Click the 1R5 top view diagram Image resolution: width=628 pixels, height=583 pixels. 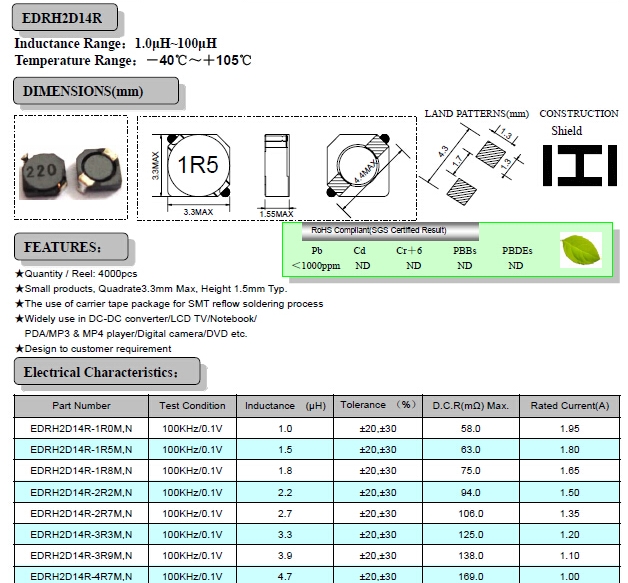pyautogui.click(x=197, y=166)
